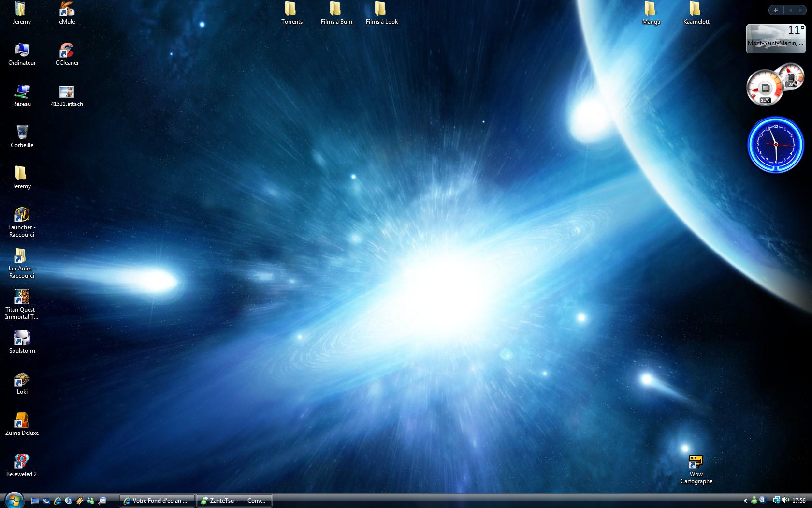812x508 pixels.
Task: Select the Wow Cartographe shortcut
Action: coord(696,469)
